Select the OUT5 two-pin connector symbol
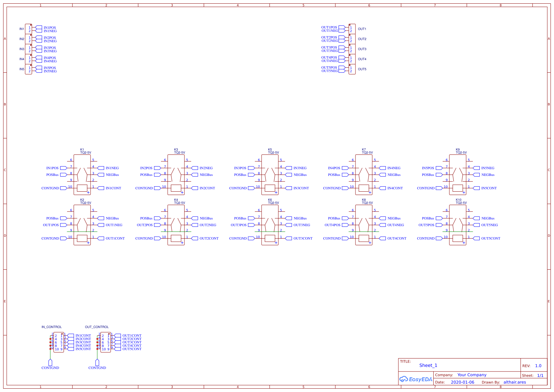The height and width of the screenshot is (392, 554). 352,69
